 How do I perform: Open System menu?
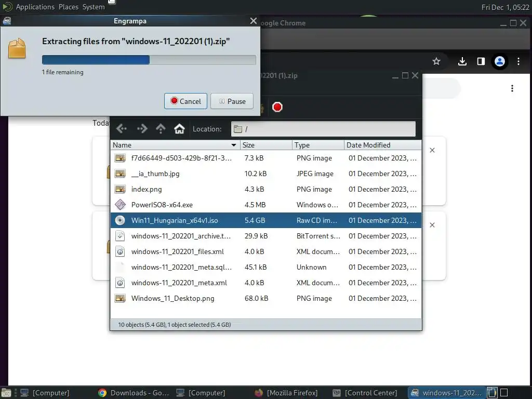[x=94, y=7]
